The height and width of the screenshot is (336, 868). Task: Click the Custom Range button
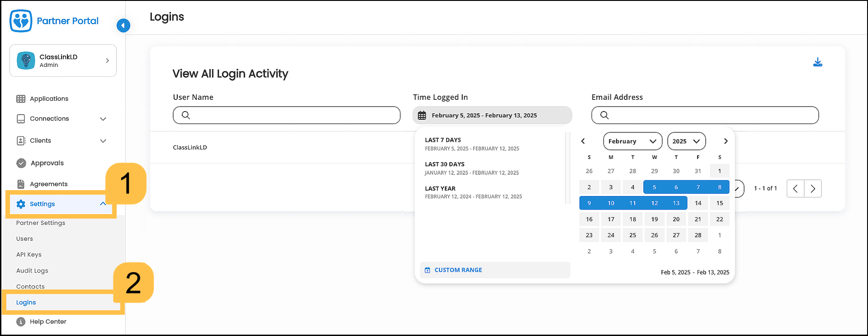coord(495,270)
